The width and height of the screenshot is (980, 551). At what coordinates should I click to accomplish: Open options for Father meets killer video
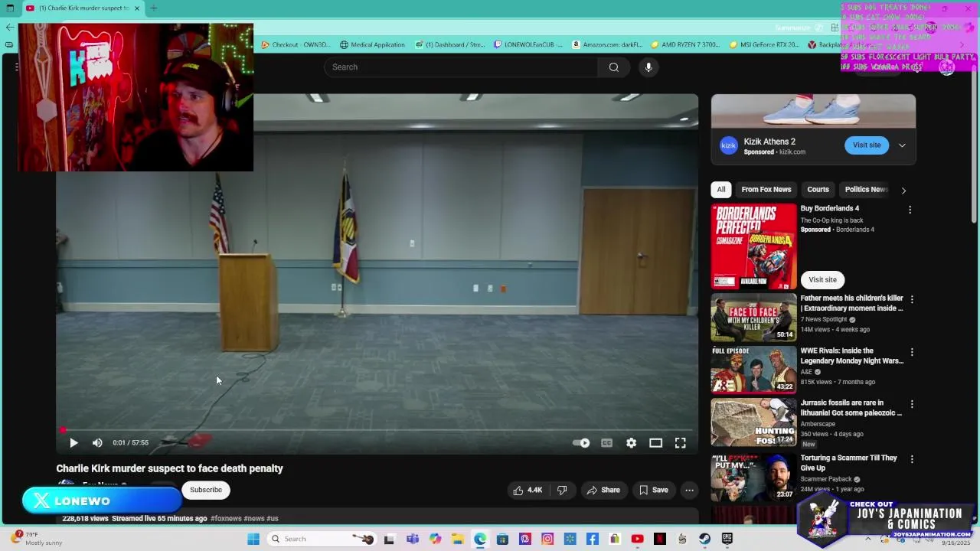911,299
